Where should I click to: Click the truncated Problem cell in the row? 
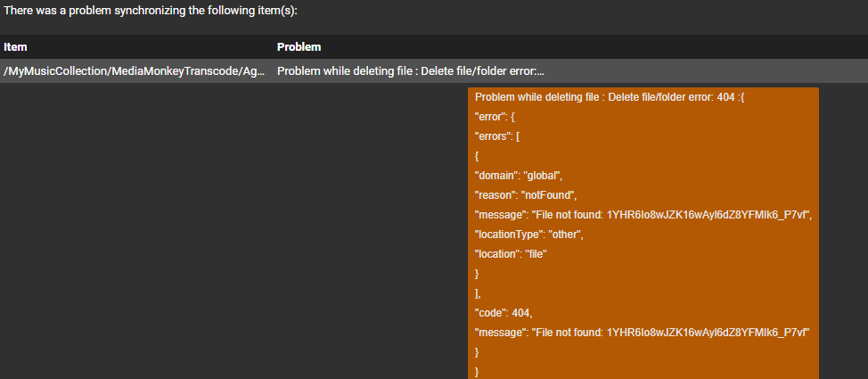click(x=410, y=71)
